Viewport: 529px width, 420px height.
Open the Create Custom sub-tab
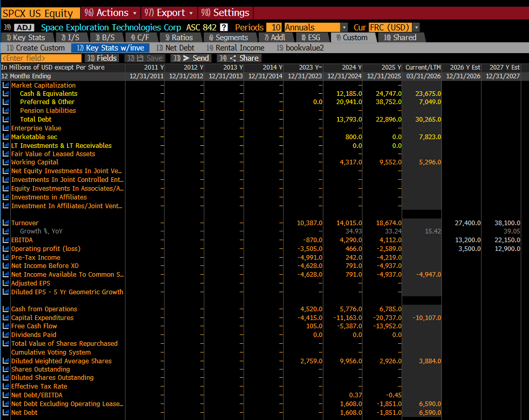pos(36,48)
